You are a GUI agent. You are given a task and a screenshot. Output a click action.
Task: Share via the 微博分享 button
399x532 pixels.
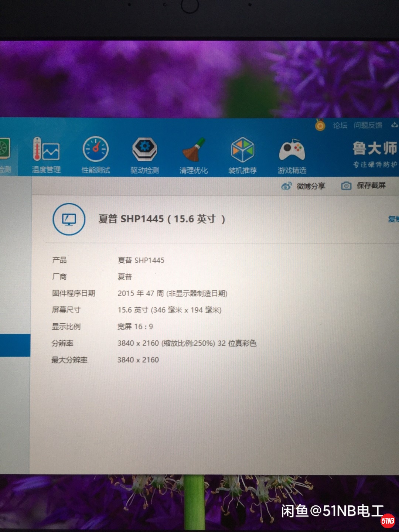pos(304,186)
